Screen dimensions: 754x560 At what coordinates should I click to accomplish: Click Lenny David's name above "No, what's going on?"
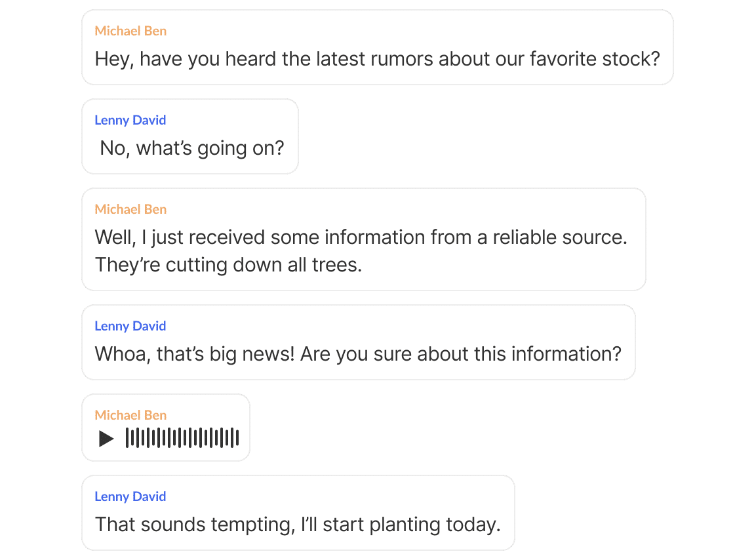click(130, 120)
